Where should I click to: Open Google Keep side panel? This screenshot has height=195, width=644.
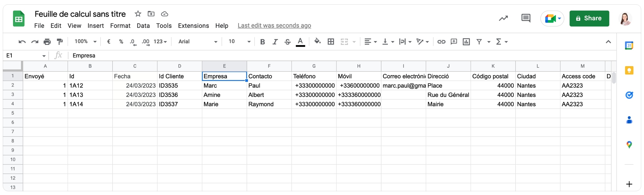[x=629, y=70]
